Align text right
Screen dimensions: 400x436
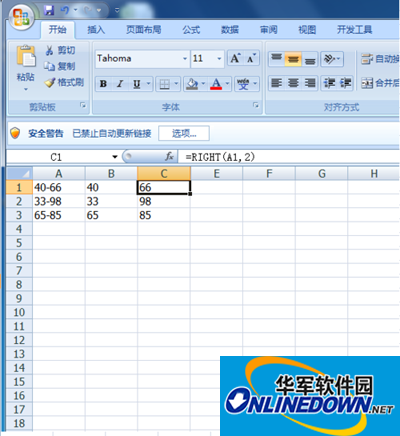(x=310, y=83)
